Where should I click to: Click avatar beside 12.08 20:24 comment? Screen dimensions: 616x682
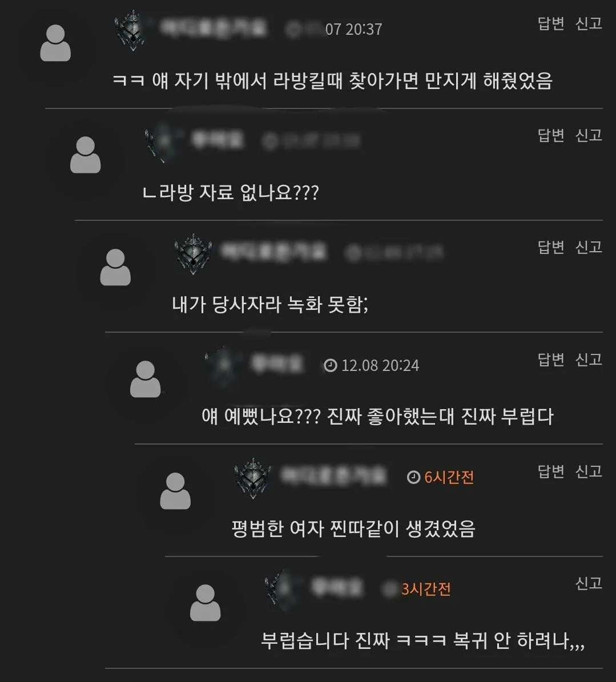click(146, 379)
